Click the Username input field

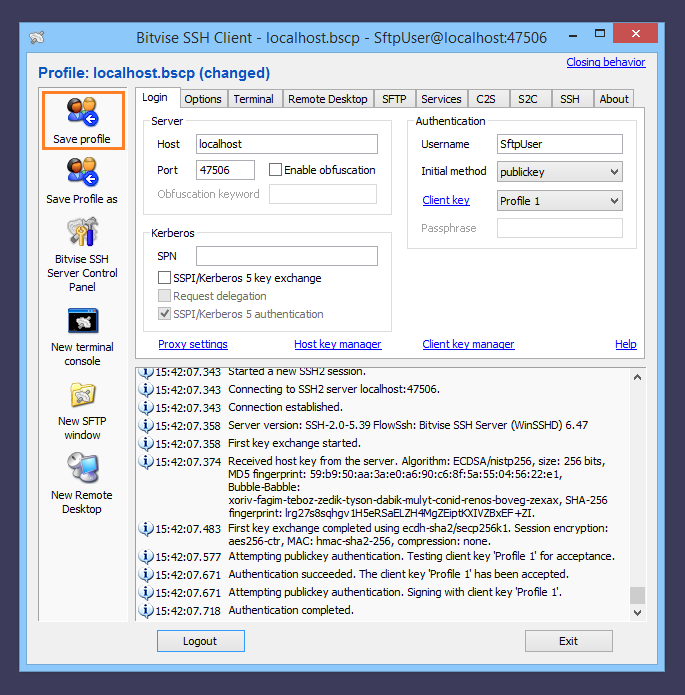pos(560,144)
